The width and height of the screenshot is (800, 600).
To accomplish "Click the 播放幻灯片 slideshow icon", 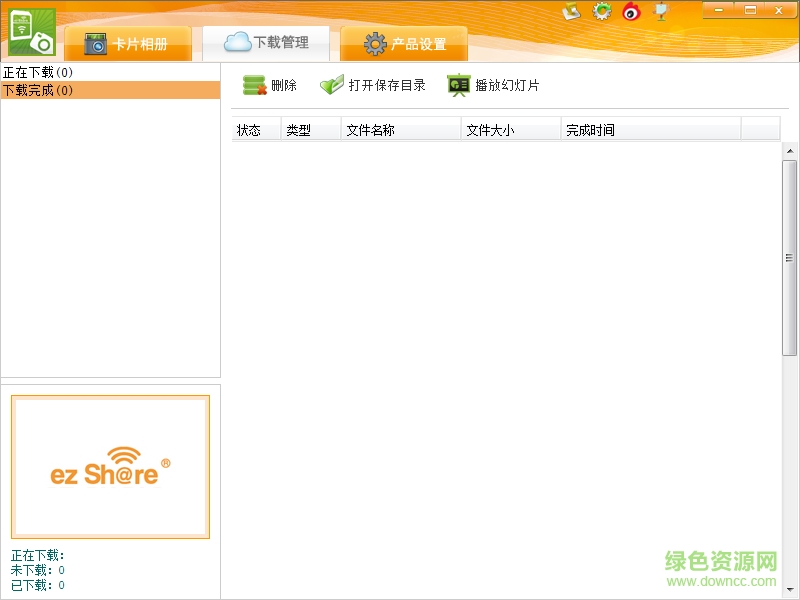I will [459, 84].
